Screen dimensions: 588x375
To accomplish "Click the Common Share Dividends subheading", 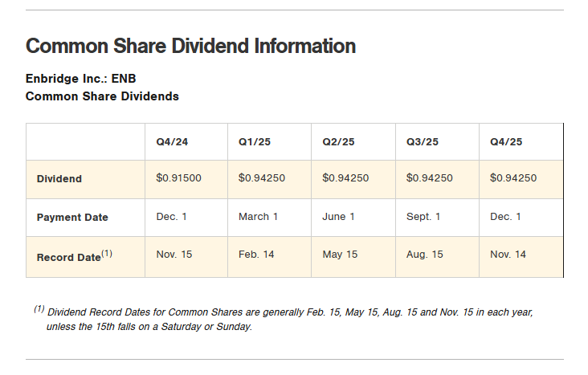I will click(x=102, y=96).
